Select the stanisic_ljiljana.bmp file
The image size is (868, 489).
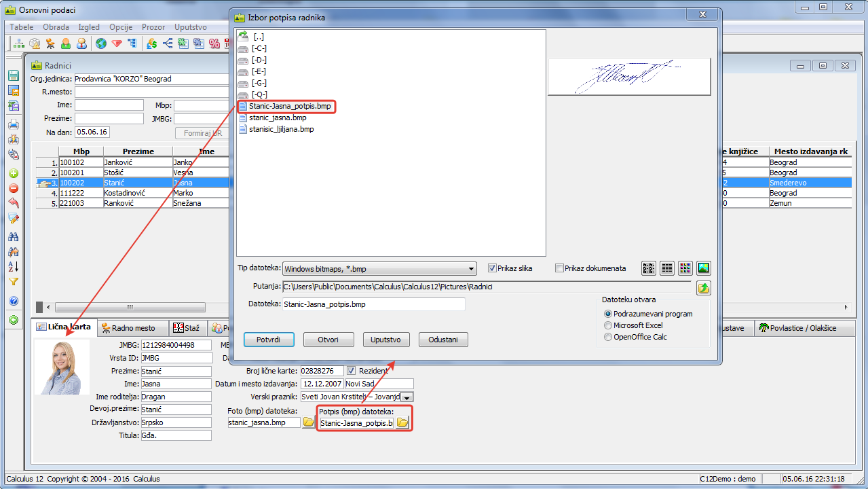[281, 129]
